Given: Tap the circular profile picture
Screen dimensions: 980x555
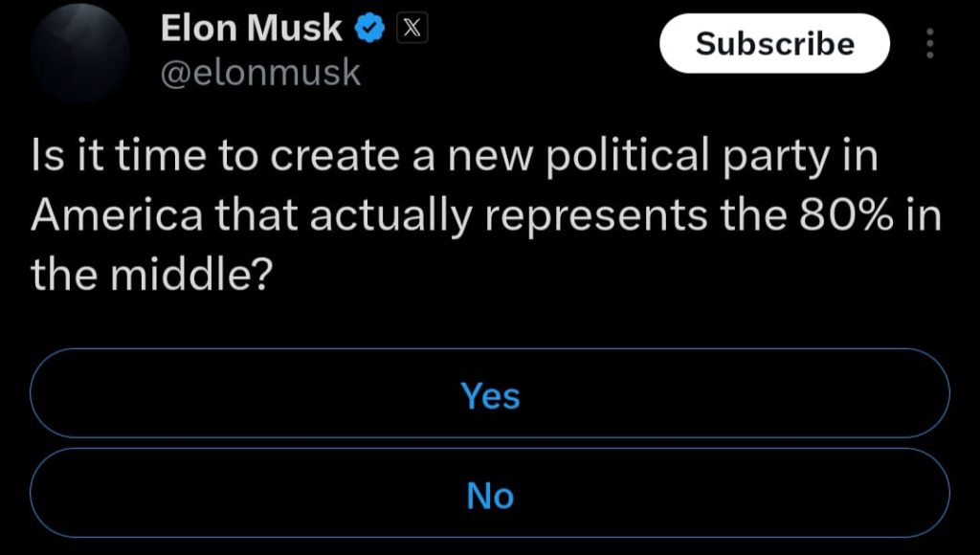Looking at the screenshot, I should point(80,53).
